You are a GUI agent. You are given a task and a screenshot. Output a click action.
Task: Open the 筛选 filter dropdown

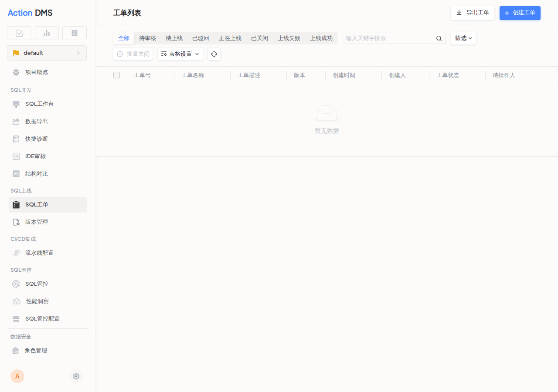pyautogui.click(x=463, y=38)
